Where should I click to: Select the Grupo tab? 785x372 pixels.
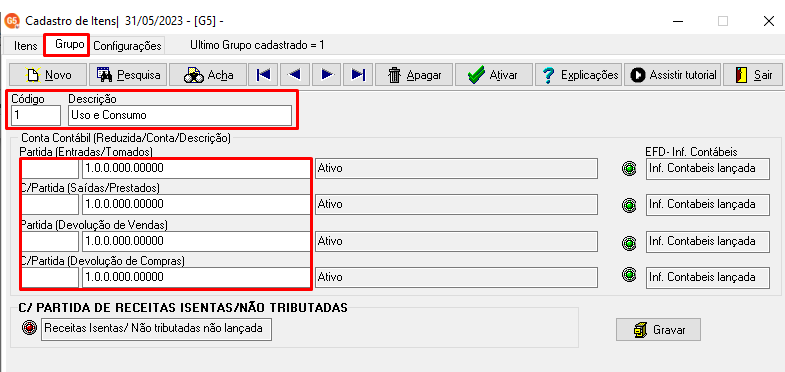coord(67,45)
